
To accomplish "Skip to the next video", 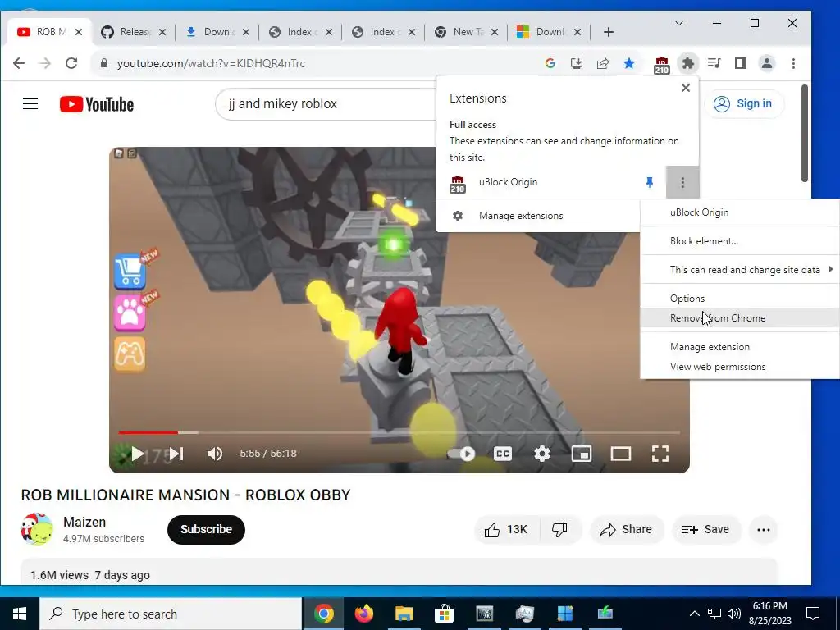I will click(x=176, y=454).
